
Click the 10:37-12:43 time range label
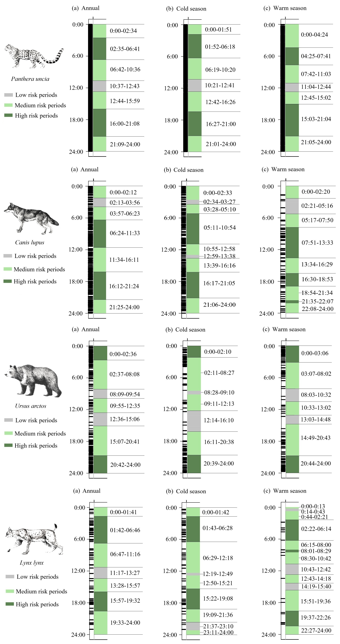tap(125, 86)
